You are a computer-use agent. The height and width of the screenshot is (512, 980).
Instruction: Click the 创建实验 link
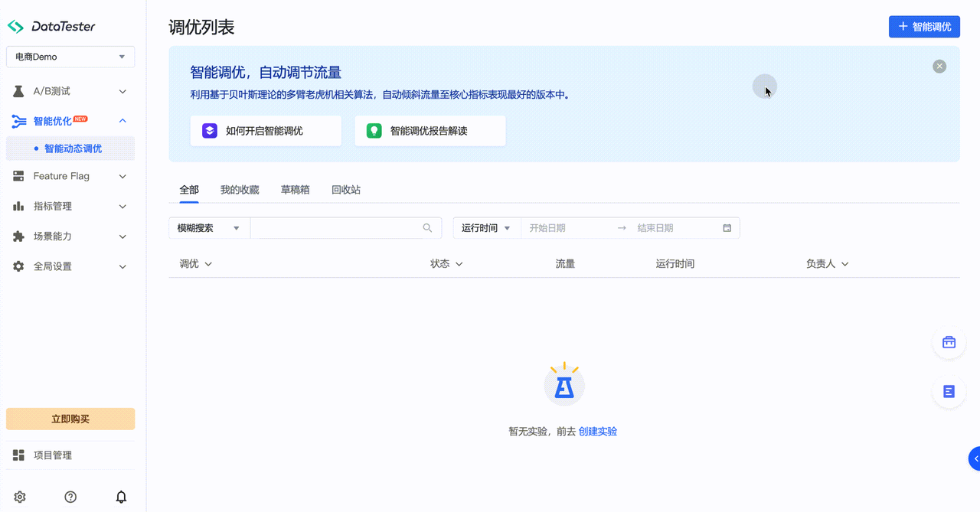[598, 432]
